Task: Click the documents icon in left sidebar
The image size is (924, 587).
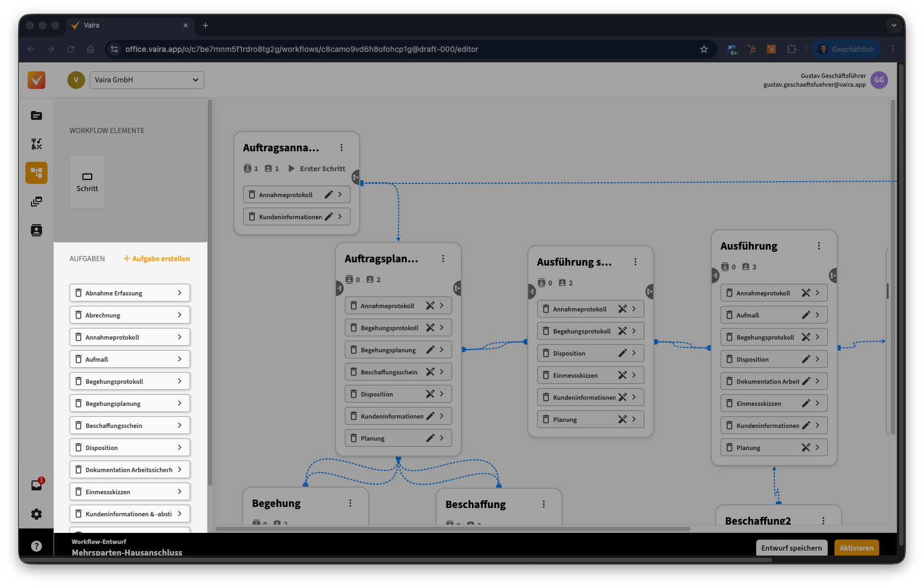Action: (36, 115)
